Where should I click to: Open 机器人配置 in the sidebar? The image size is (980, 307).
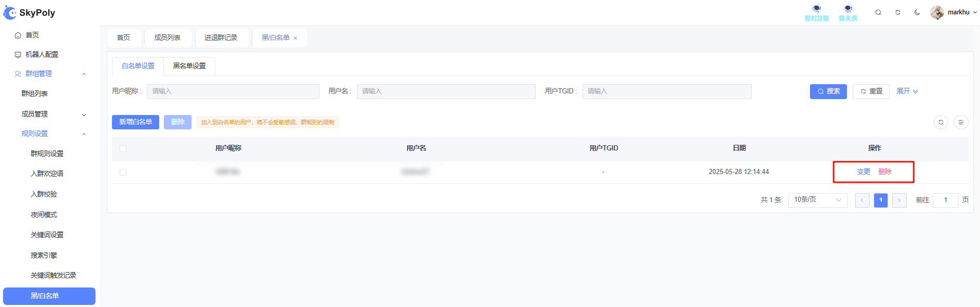point(42,54)
